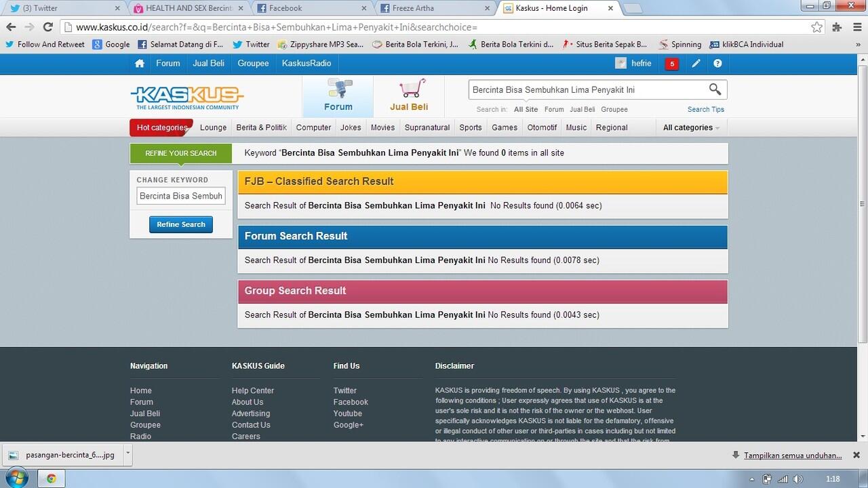Filter search to Groupee
This screenshot has height=488, width=868.
(x=614, y=109)
